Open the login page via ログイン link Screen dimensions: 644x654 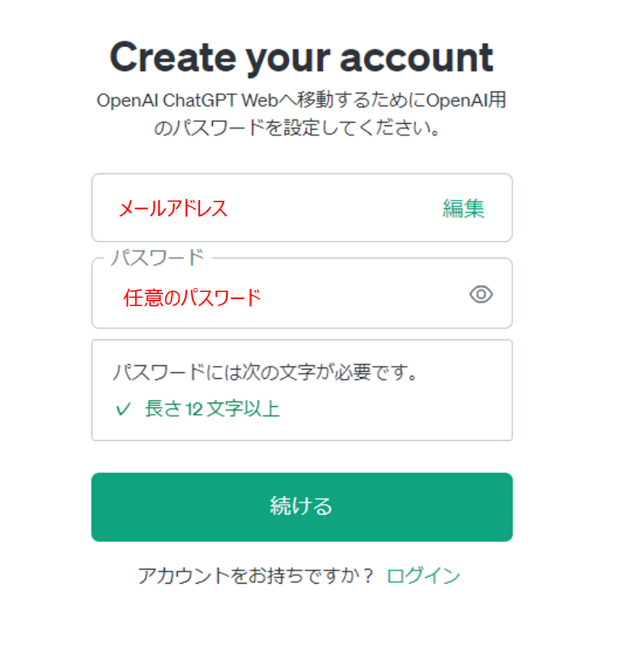pos(423,575)
